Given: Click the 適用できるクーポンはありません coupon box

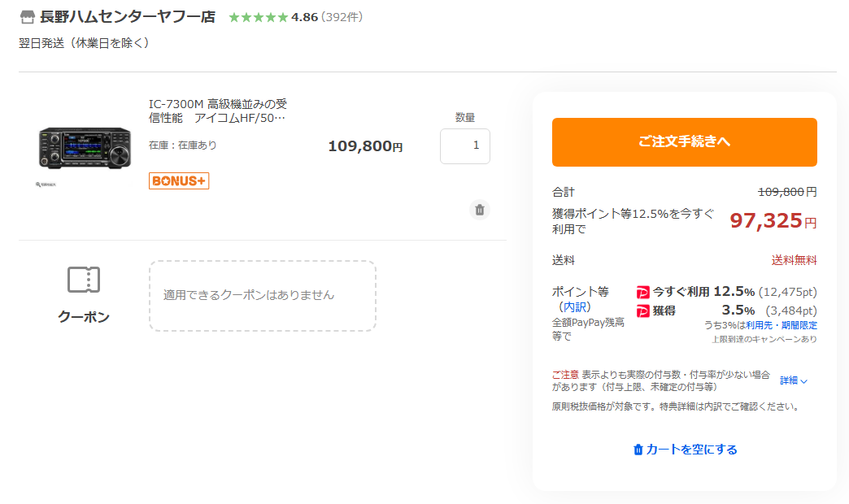Looking at the screenshot, I should point(263,296).
